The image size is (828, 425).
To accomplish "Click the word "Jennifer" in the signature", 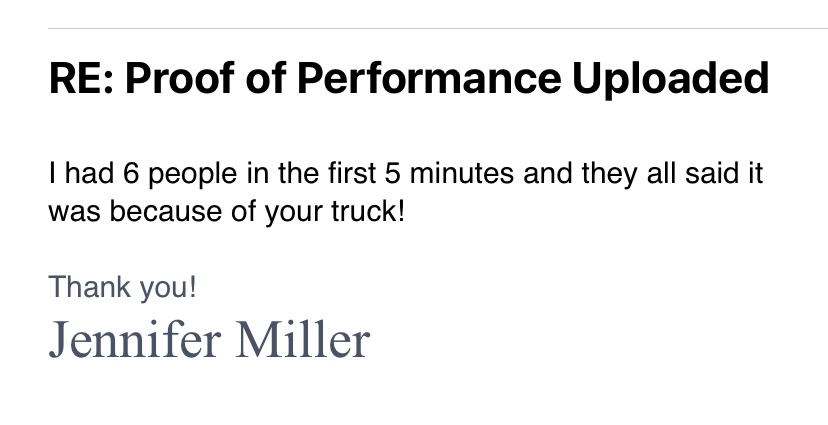I will pyautogui.click(x=135, y=339).
